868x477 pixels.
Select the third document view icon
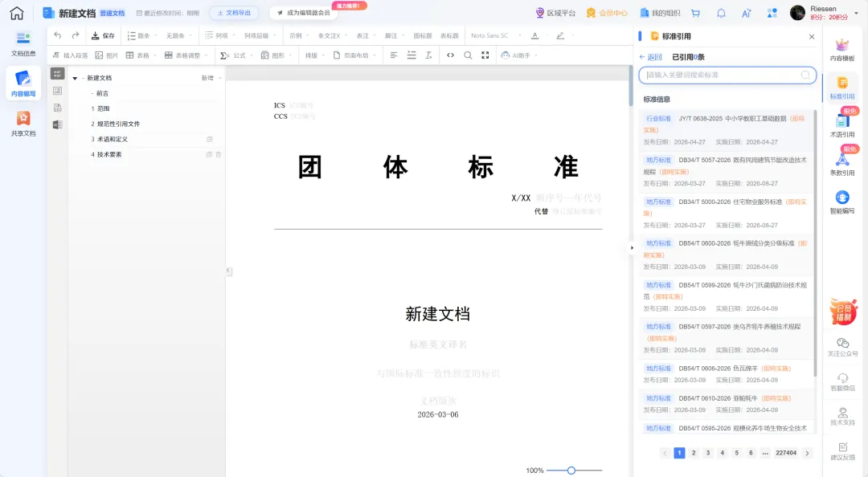point(58,108)
